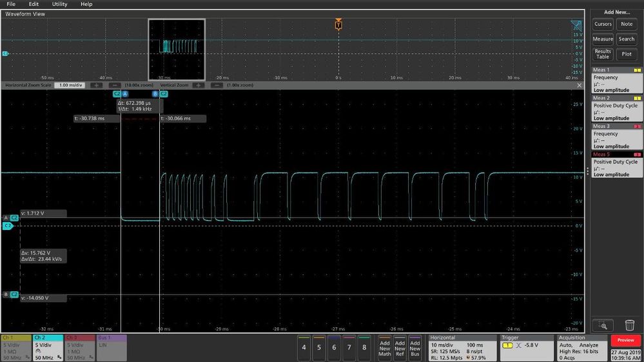The image size is (644, 362).
Task: Open the Horizontal settings badge
Action: (x=462, y=348)
